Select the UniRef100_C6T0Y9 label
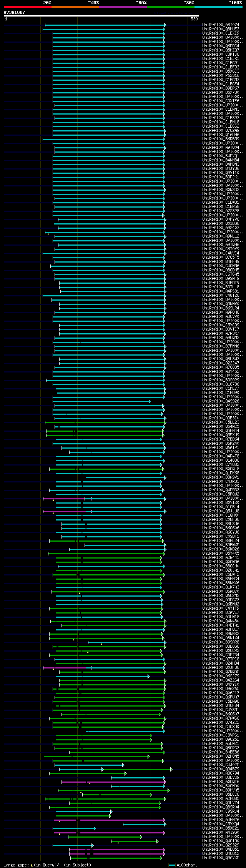 click(x=221, y=249)
